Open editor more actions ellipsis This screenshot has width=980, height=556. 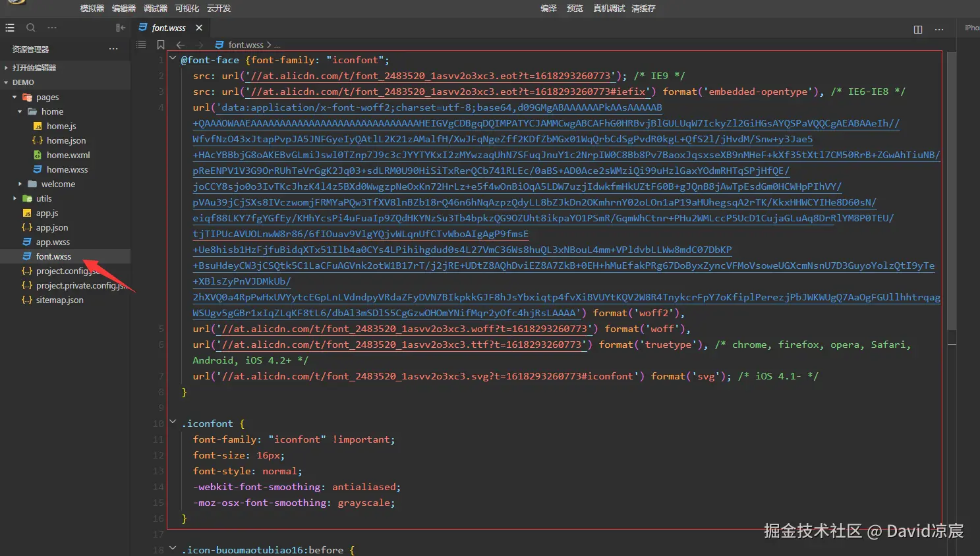pos(939,29)
